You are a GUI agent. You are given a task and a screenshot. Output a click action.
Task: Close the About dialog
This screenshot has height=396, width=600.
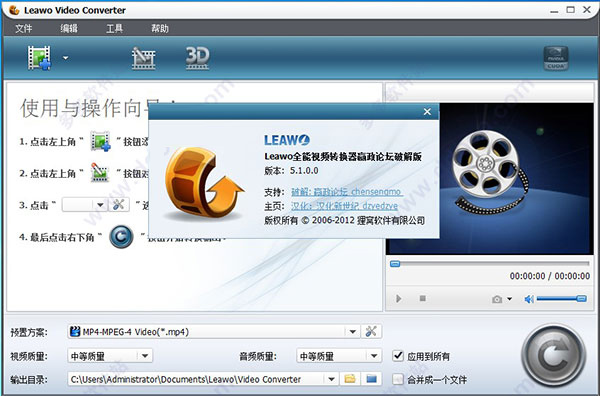[427, 112]
